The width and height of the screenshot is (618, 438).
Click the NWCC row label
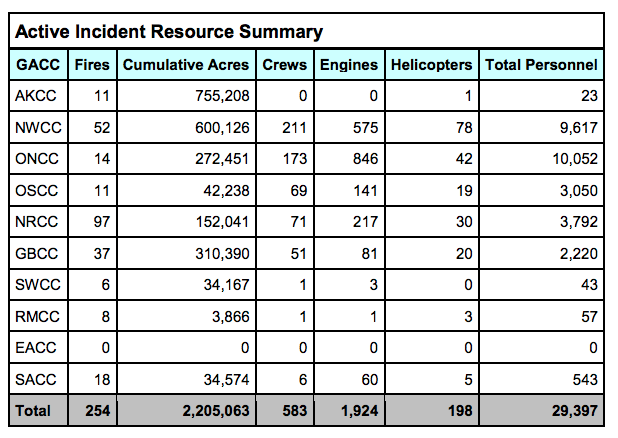click(x=38, y=127)
